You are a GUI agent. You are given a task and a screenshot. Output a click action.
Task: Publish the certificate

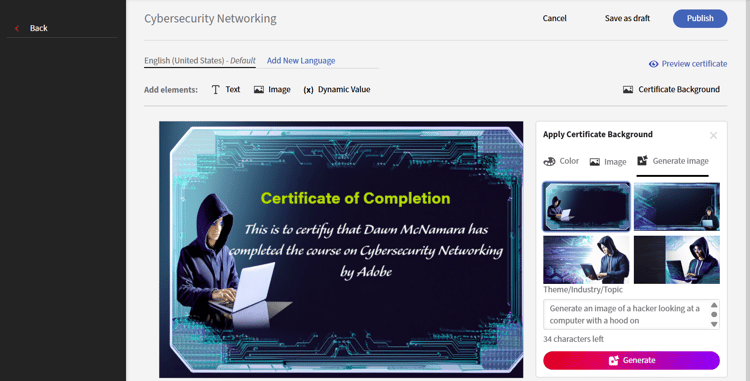tap(700, 18)
